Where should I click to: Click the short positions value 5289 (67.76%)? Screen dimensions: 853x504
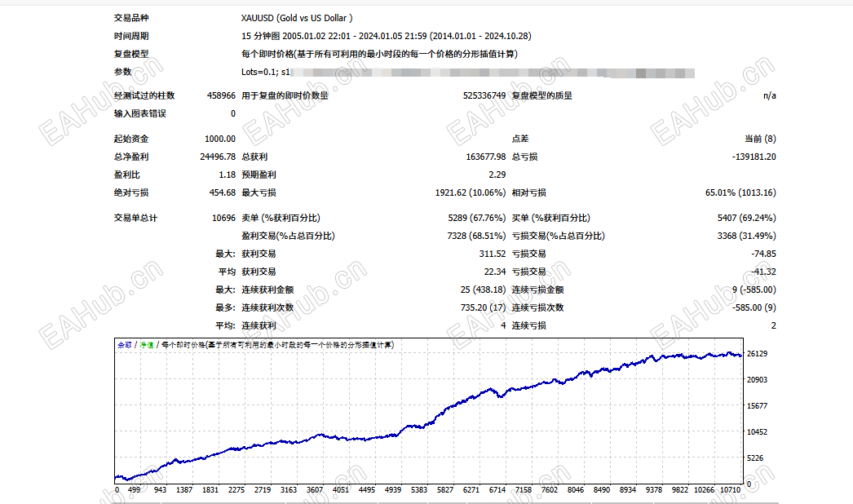477,218
